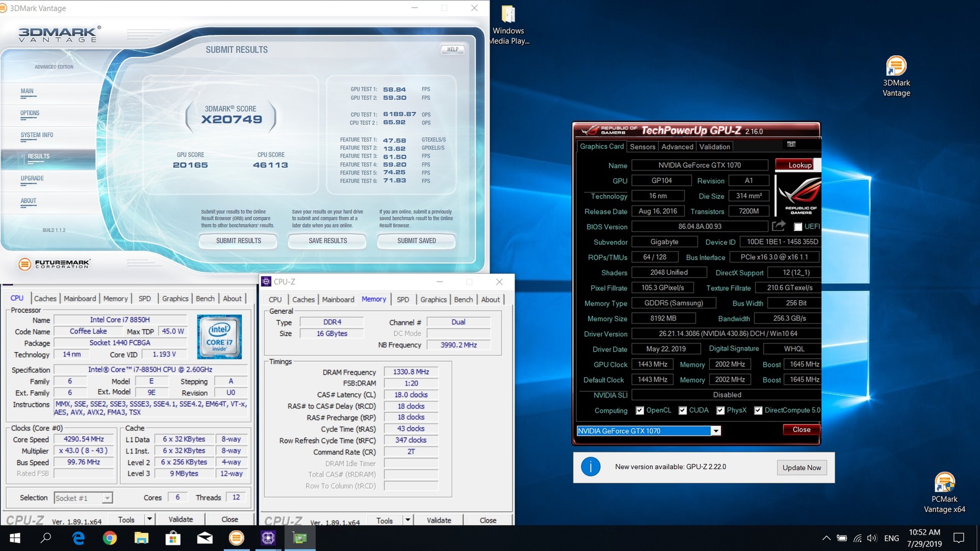This screenshot has height=551, width=980.
Task: Toggle the OpenCL checkbox
Action: point(640,410)
